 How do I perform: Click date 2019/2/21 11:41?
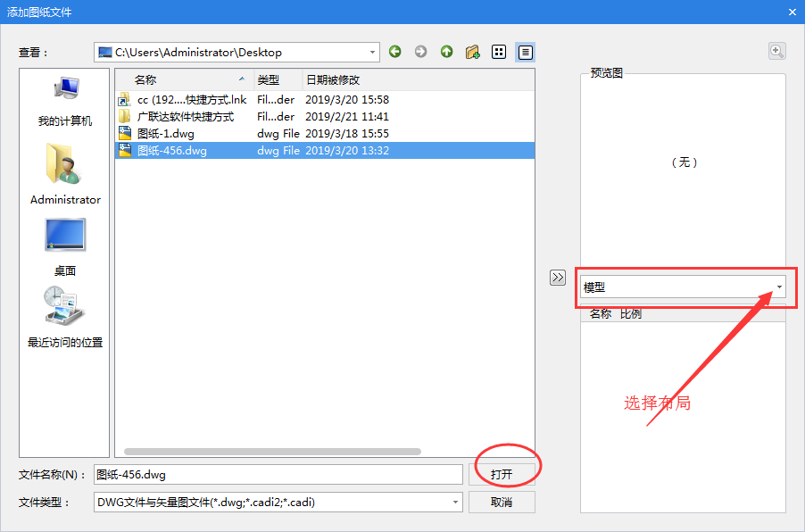(347, 116)
